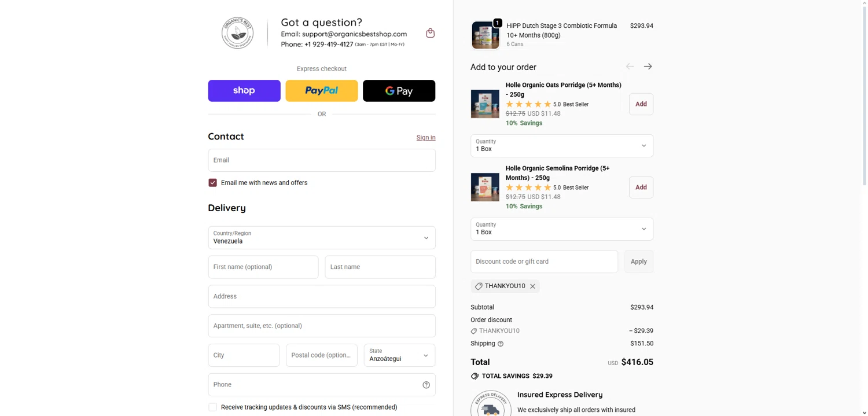868x416 pixels.
Task: Show next add-on products with right arrow
Action: tap(648, 67)
